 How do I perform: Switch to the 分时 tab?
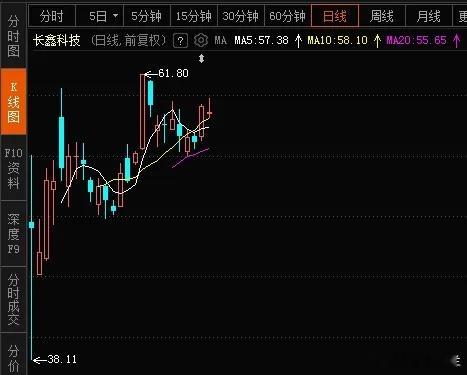(x=52, y=16)
